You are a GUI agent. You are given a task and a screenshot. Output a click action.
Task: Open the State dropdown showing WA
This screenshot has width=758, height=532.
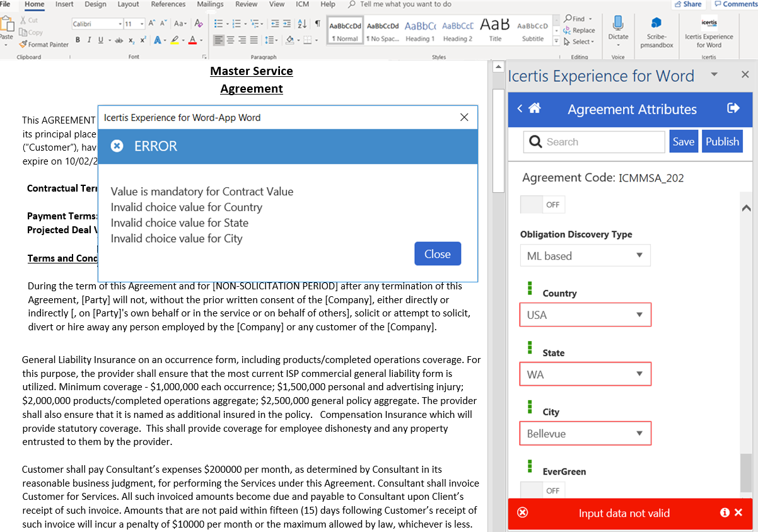pyautogui.click(x=585, y=374)
